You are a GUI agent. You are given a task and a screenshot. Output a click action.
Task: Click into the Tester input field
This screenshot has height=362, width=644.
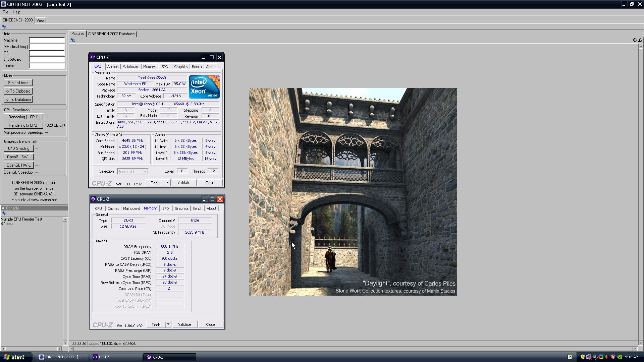(x=47, y=66)
